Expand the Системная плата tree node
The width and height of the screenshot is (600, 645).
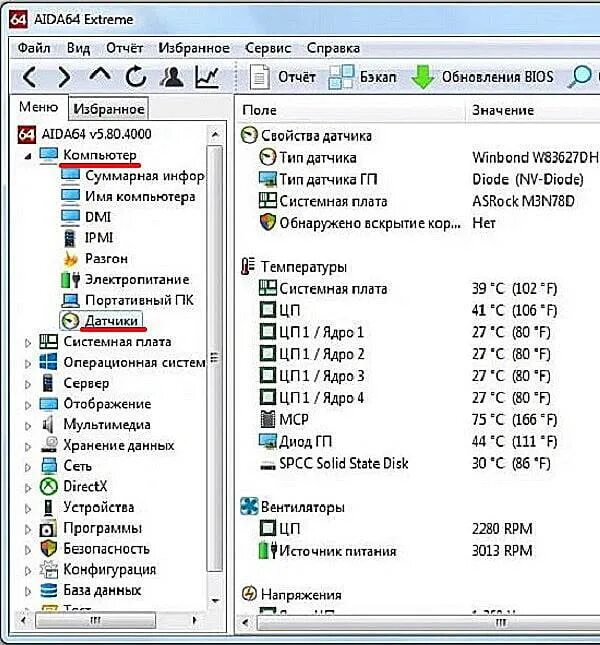point(28,343)
